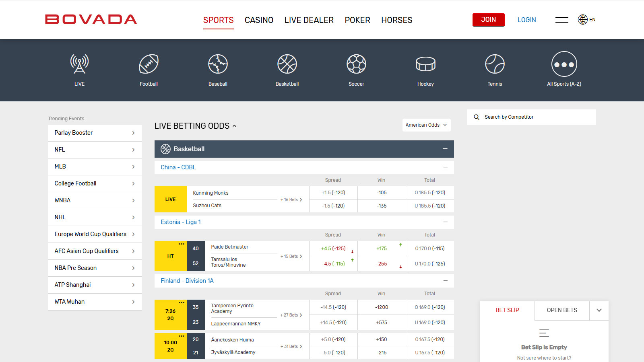The height and width of the screenshot is (362, 644).
Task: Collapse the bet slip panel chevron
Action: point(599,310)
